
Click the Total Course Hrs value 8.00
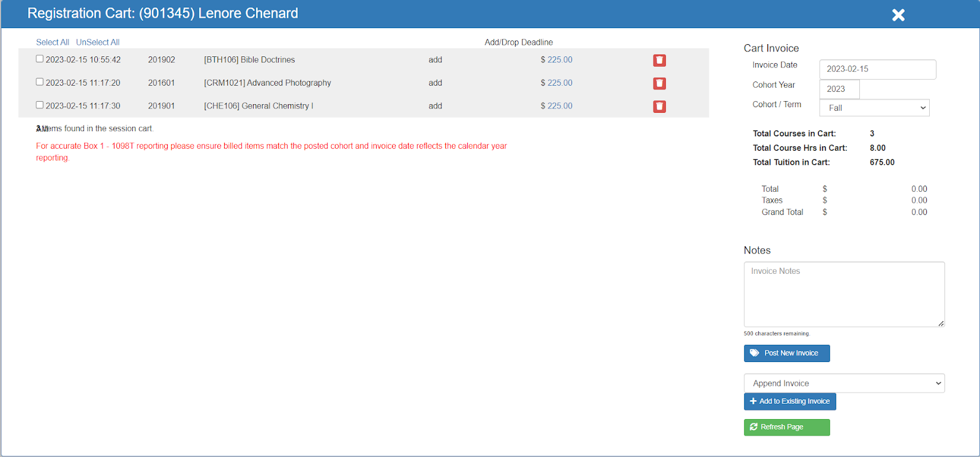click(x=878, y=148)
